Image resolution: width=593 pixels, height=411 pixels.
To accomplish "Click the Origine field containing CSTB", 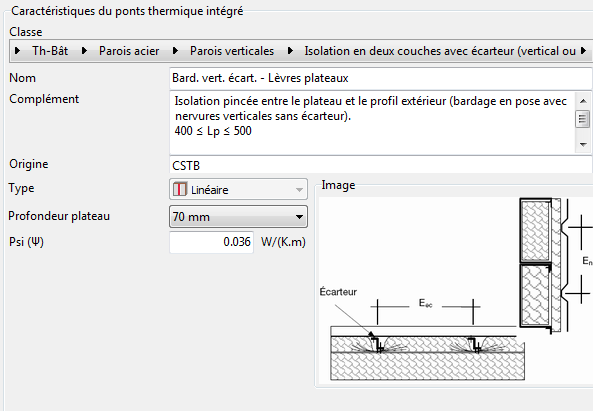I will (x=381, y=165).
